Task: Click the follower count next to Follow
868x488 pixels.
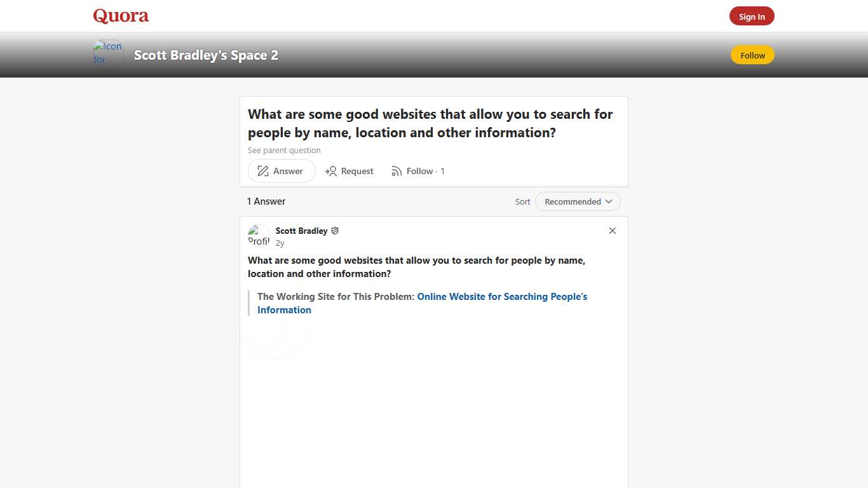Action: tap(442, 171)
